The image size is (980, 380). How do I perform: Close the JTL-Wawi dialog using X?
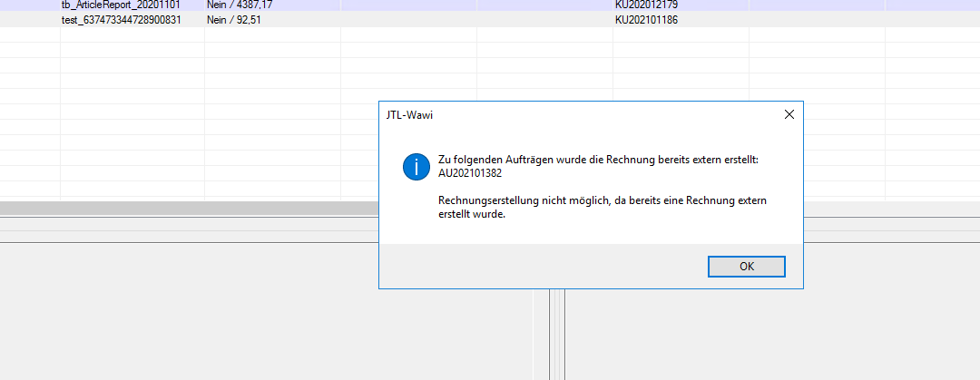[x=789, y=114]
